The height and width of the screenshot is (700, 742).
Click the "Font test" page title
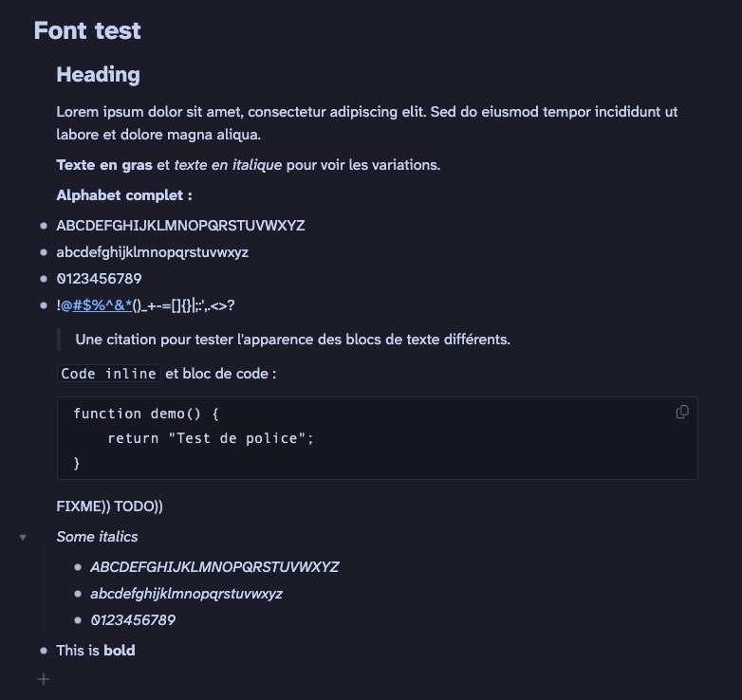[87, 30]
